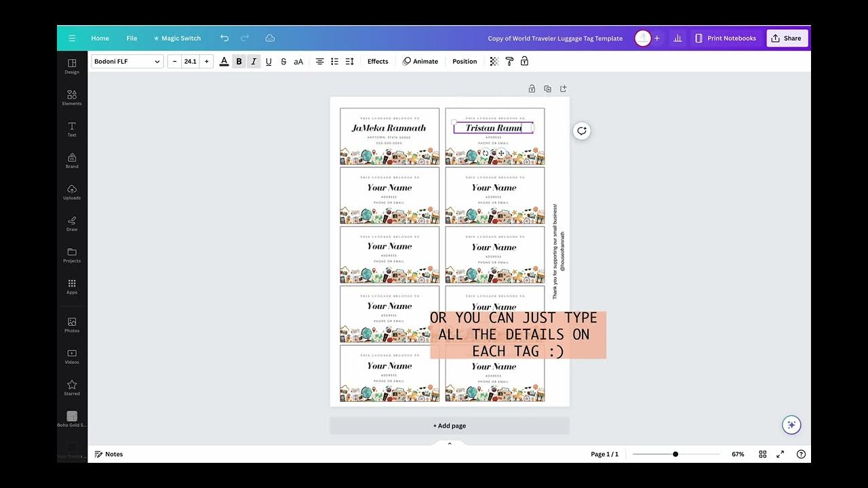Screen dimensions: 868x488
Task: Click the Page 1 / 1 indicator
Action: pos(604,454)
